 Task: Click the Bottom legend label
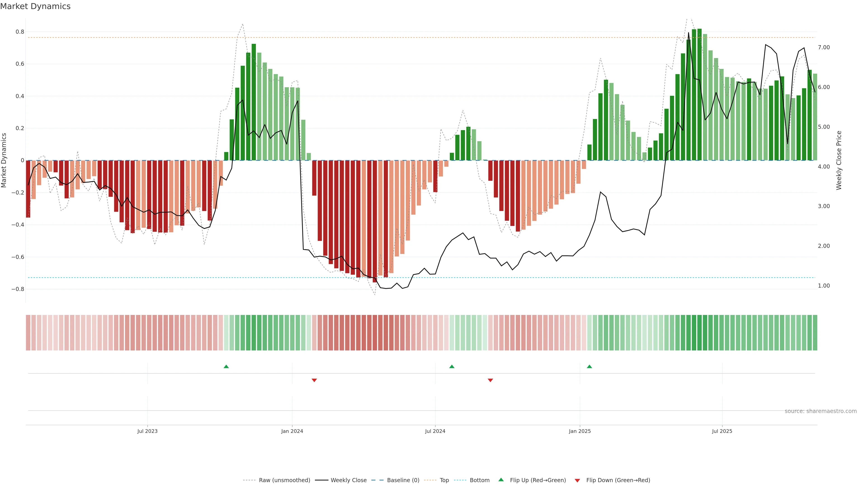pyautogui.click(x=479, y=480)
